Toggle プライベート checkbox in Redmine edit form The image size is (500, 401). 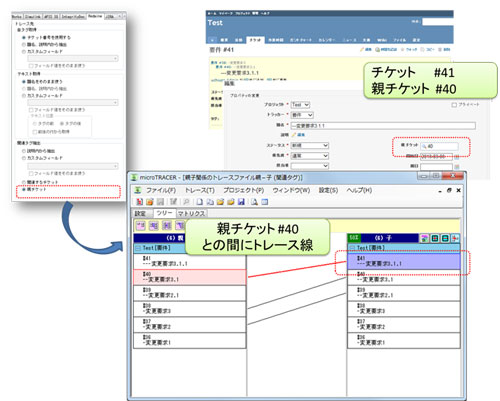pyautogui.click(x=454, y=105)
